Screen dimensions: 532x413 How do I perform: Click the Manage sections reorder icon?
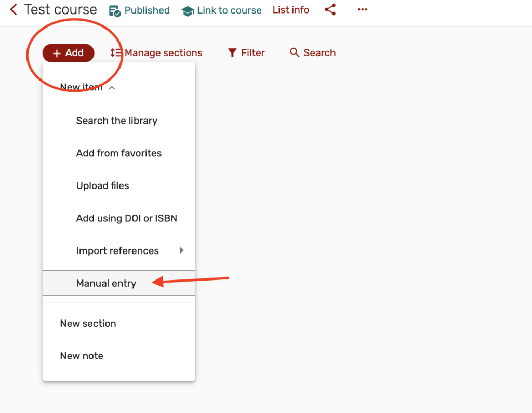click(x=116, y=53)
